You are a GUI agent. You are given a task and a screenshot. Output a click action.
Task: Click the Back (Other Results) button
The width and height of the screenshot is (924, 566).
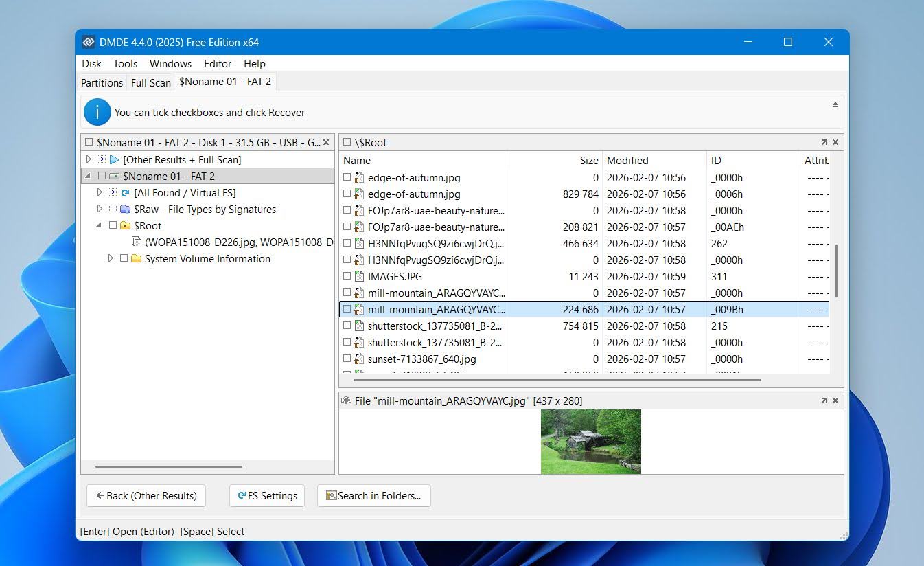click(x=146, y=495)
